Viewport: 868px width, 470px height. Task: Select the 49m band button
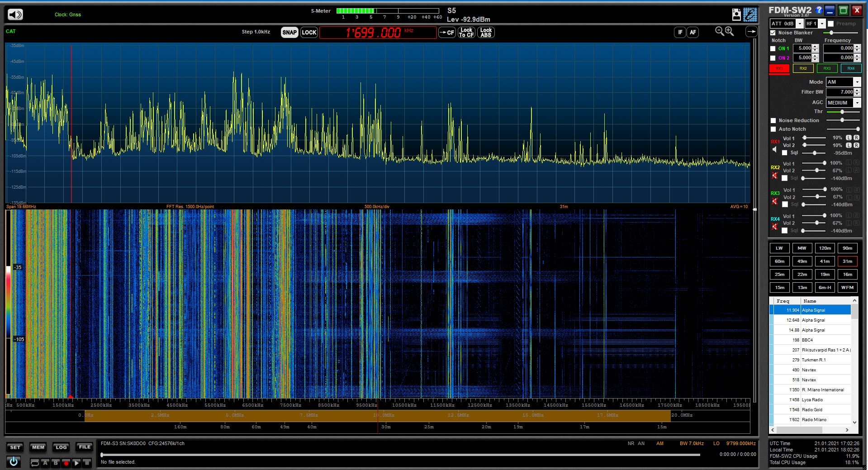802,261
